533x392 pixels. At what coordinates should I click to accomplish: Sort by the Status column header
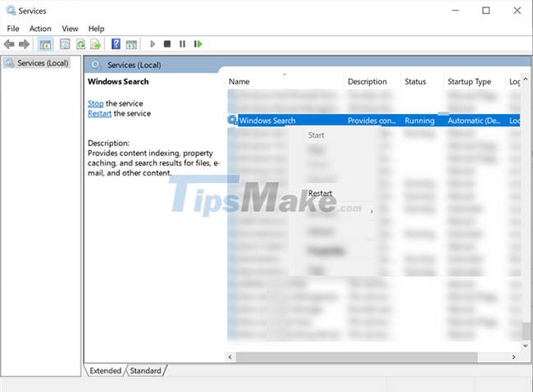pos(415,81)
